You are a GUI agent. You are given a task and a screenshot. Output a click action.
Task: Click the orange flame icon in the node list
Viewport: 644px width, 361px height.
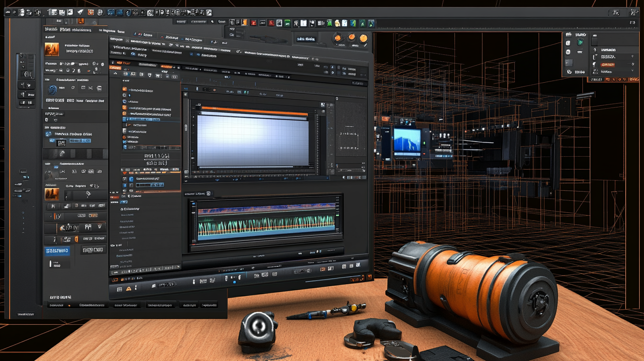[x=124, y=136]
